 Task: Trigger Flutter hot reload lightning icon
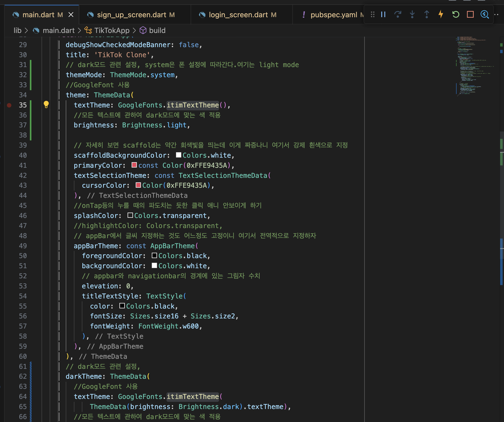click(x=441, y=14)
